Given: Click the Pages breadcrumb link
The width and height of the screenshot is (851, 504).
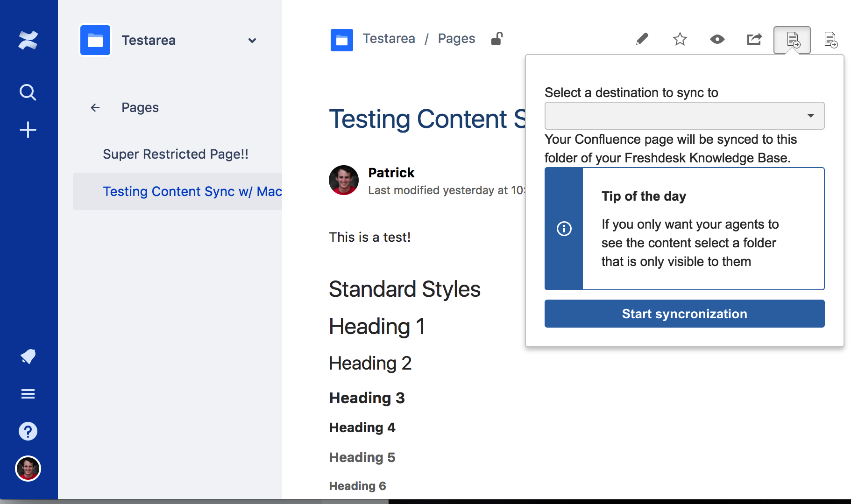Looking at the screenshot, I should (x=456, y=39).
